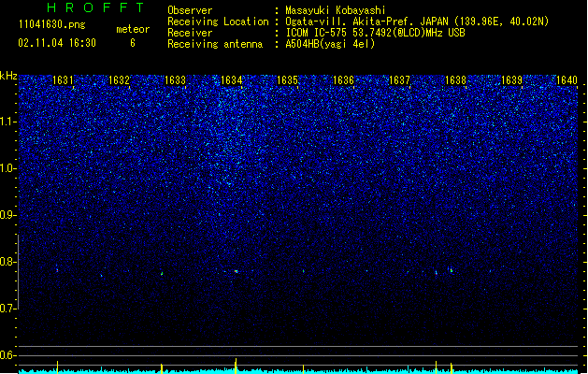Image resolution: width=588 pixels, height=374 pixels.
Task: Click the 0.6 kHz frequency label
Action: [7, 355]
